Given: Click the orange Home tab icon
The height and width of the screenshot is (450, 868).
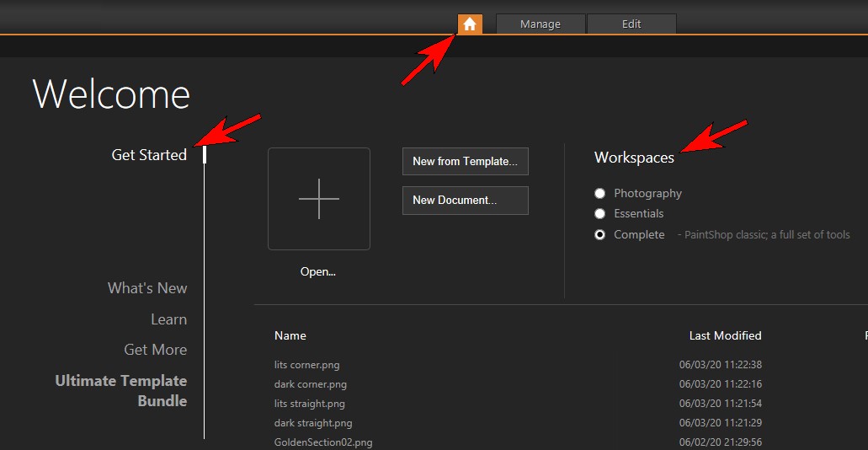Looking at the screenshot, I should coord(470,24).
